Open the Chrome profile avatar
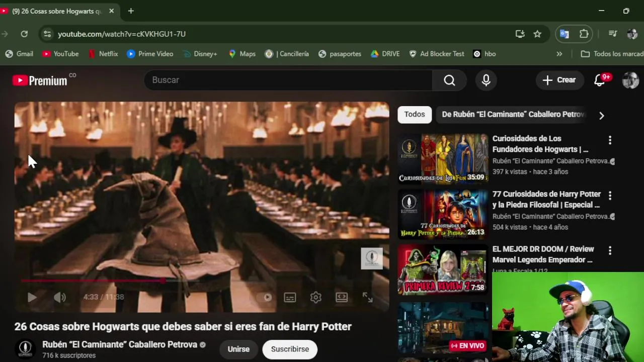 pos(632,34)
